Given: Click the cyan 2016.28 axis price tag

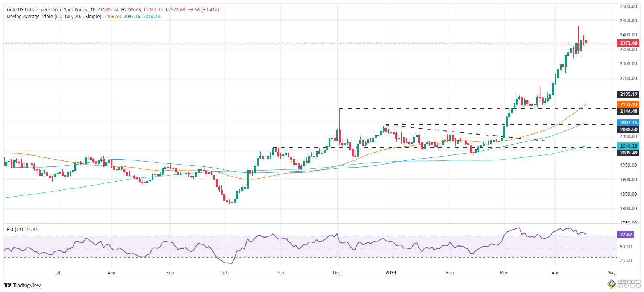Looking at the screenshot, I should click(628, 146).
